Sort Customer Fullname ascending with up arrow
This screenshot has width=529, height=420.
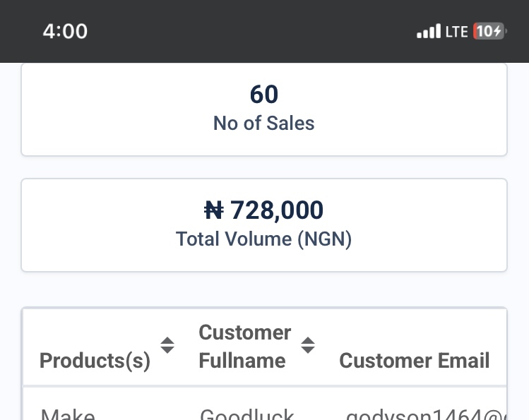(308, 340)
